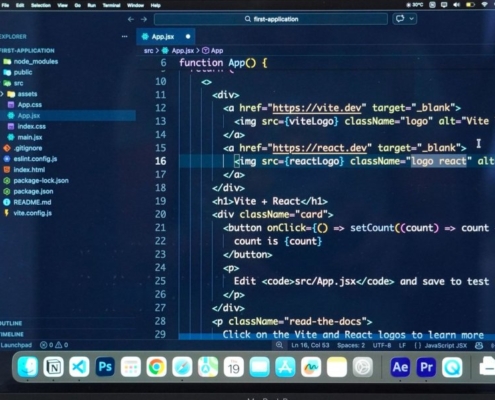Collapse the src folder

[18, 83]
